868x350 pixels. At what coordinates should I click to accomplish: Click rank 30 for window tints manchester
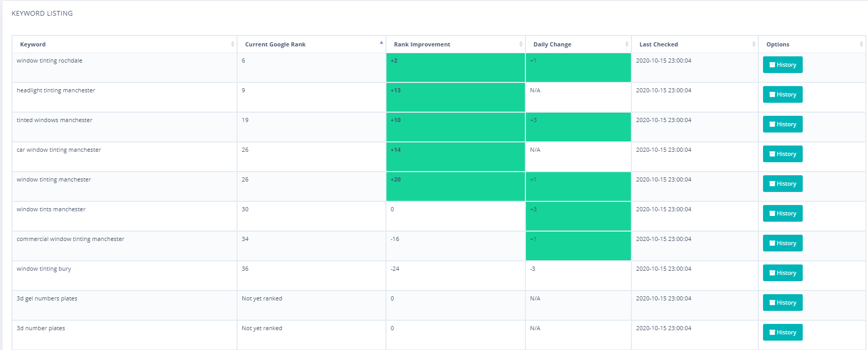pyautogui.click(x=245, y=209)
